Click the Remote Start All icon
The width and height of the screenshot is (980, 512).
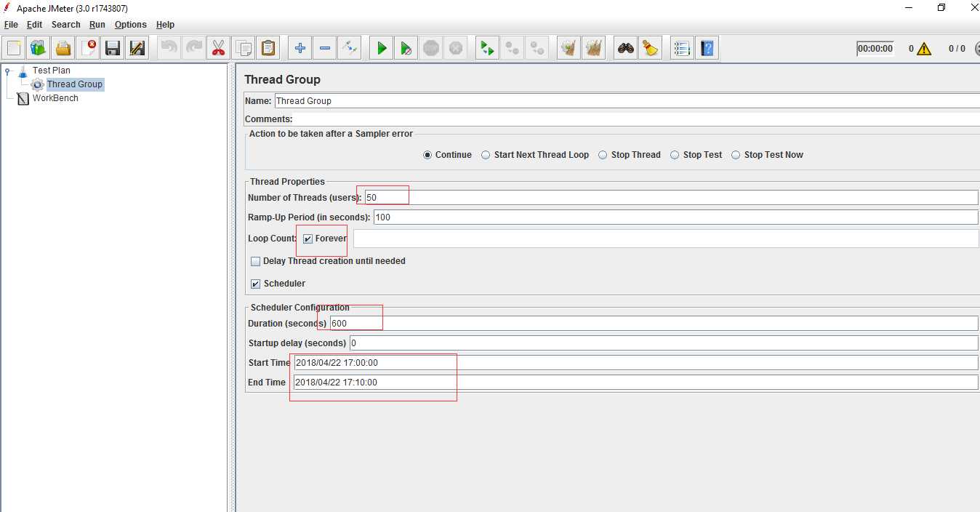coord(488,49)
